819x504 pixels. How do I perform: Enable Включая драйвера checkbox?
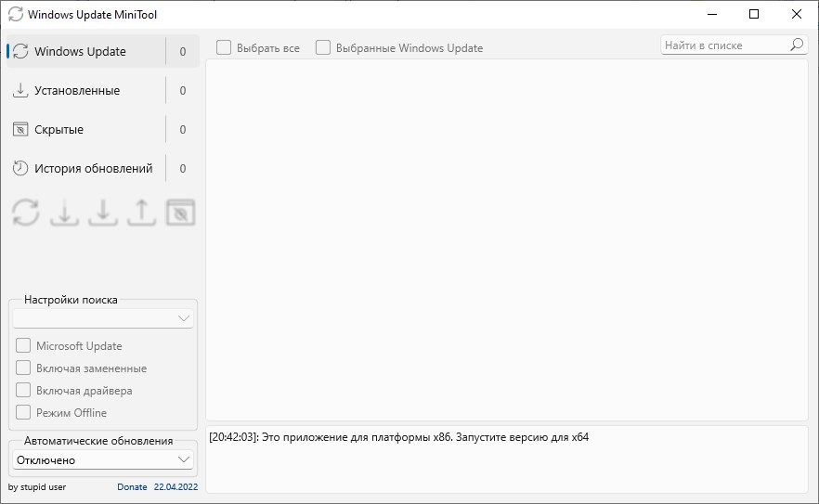23,390
